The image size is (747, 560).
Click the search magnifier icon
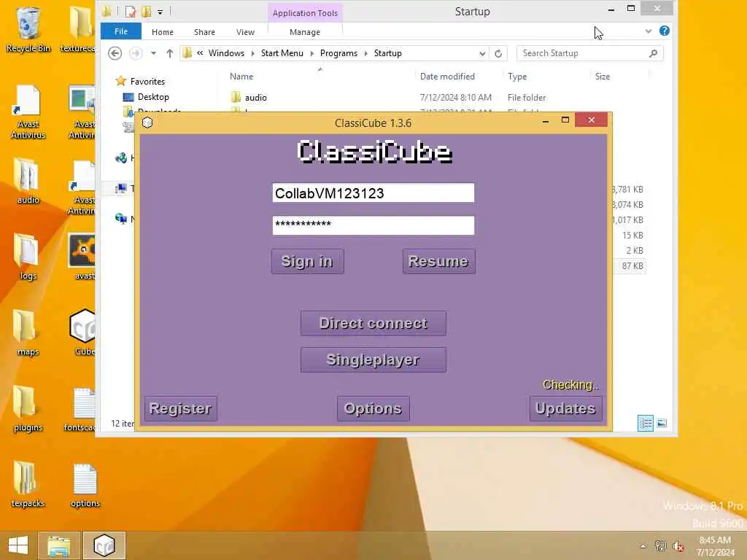653,53
